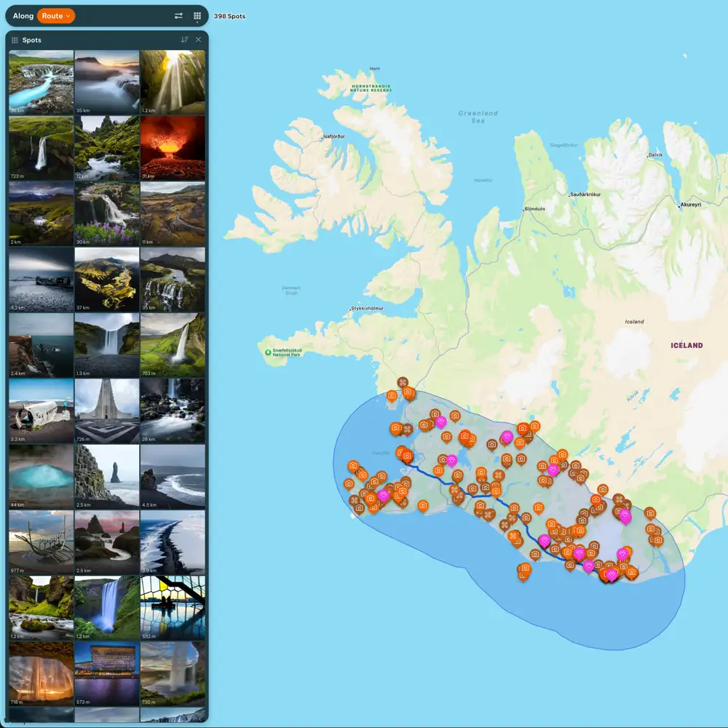Image resolution: width=728 pixels, height=728 pixels.
Task: Select the northernmost drone marker above Reykjavik
Action: coord(403,383)
